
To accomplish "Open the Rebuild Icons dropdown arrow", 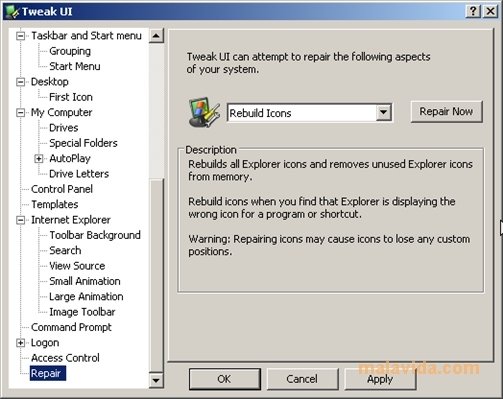I will (383, 113).
